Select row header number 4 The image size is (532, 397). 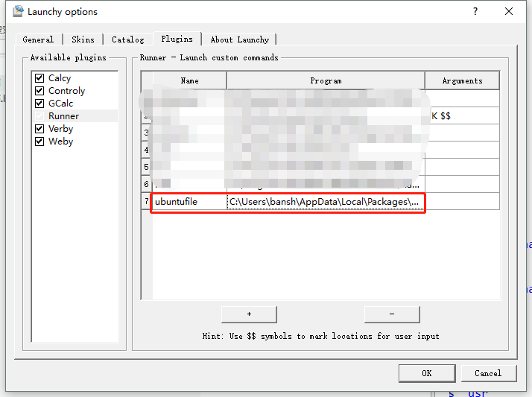(x=147, y=150)
